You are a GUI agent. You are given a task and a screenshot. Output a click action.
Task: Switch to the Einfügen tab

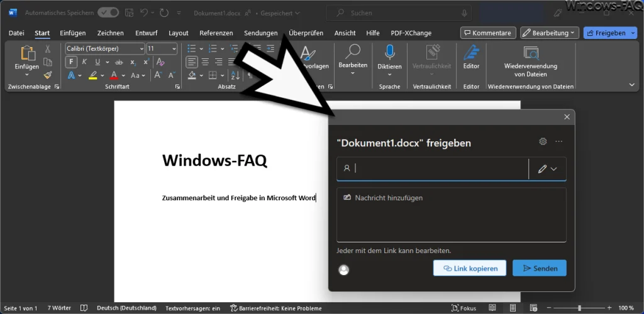coord(73,33)
